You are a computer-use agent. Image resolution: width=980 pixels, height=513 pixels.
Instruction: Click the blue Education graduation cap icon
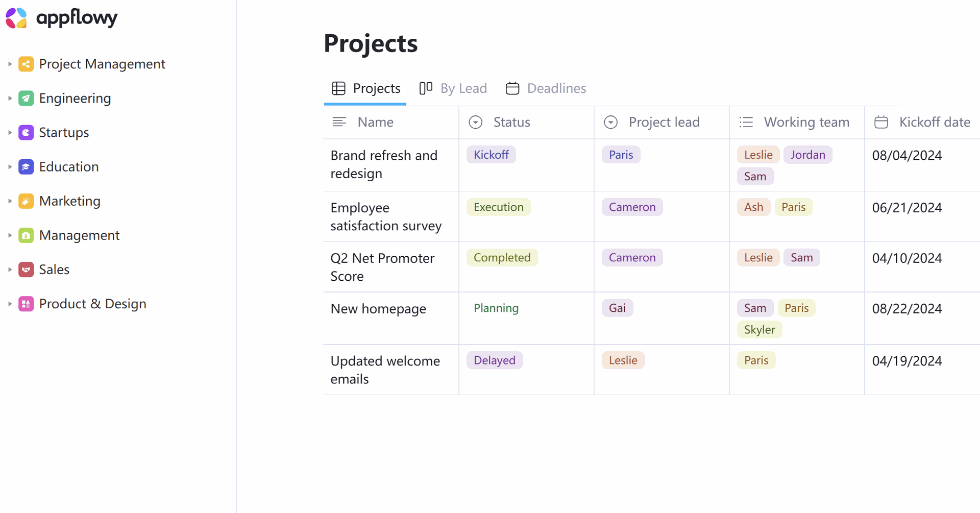26,166
